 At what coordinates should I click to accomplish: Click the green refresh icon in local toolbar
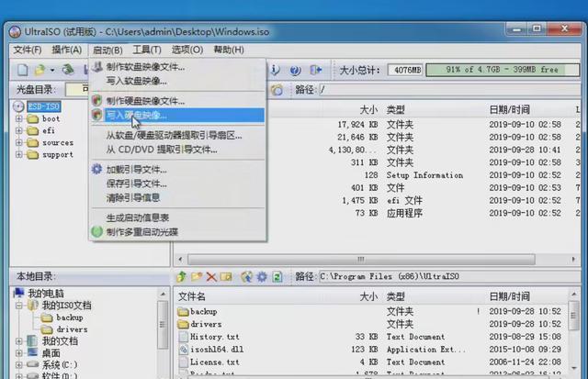tap(277, 277)
